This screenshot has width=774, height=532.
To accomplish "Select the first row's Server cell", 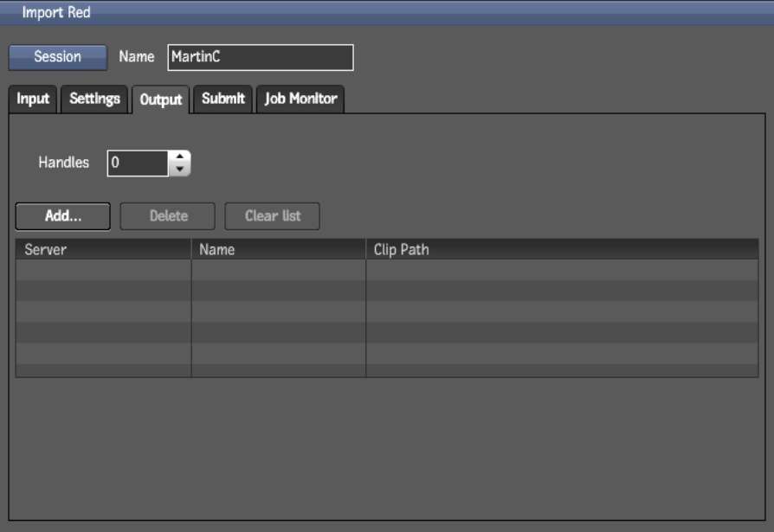I will [103, 270].
